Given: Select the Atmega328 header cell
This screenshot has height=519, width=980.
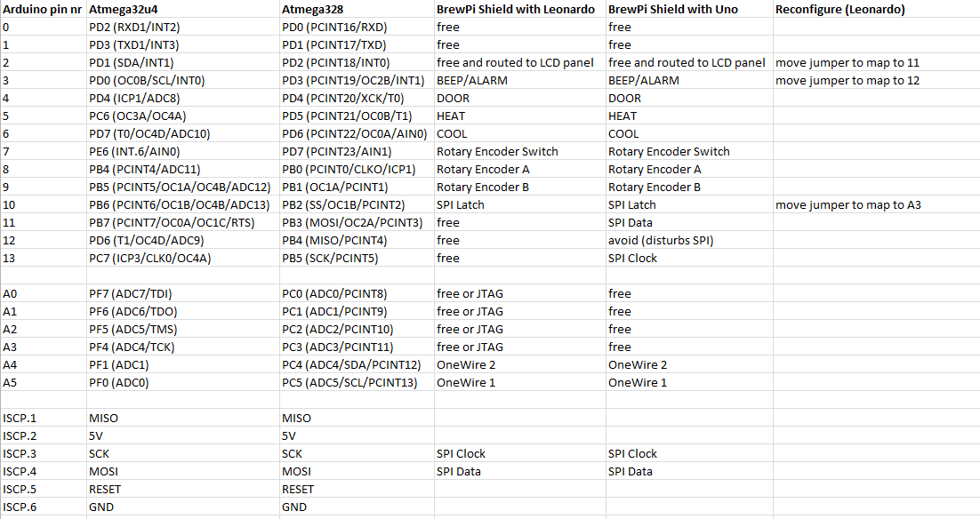Looking at the screenshot, I should (357, 10).
